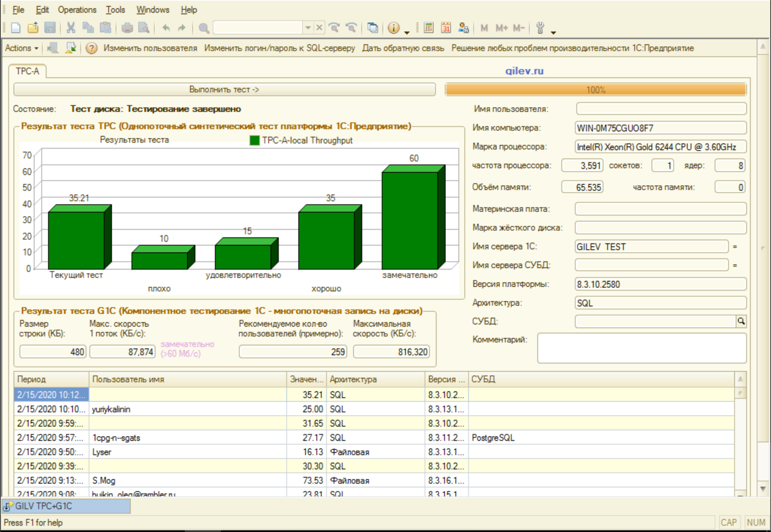Click the 100% orange progress bar
The image size is (771, 532).
[x=595, y=90]
